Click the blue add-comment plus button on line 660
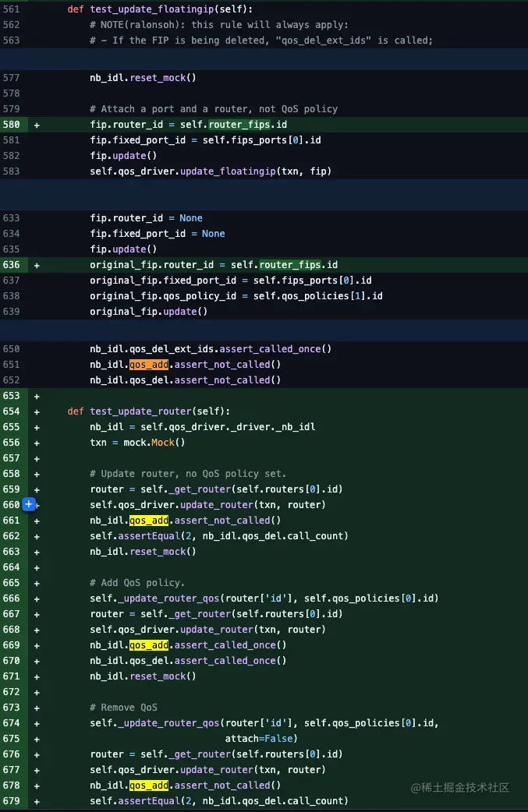The image size is (528, 812). (x=29, y=504)
